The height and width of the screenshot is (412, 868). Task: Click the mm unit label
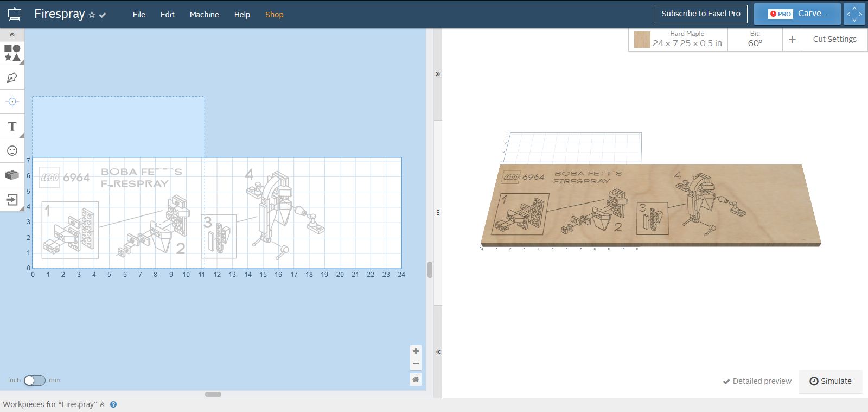pyautogui.click(x=54, y=381)
